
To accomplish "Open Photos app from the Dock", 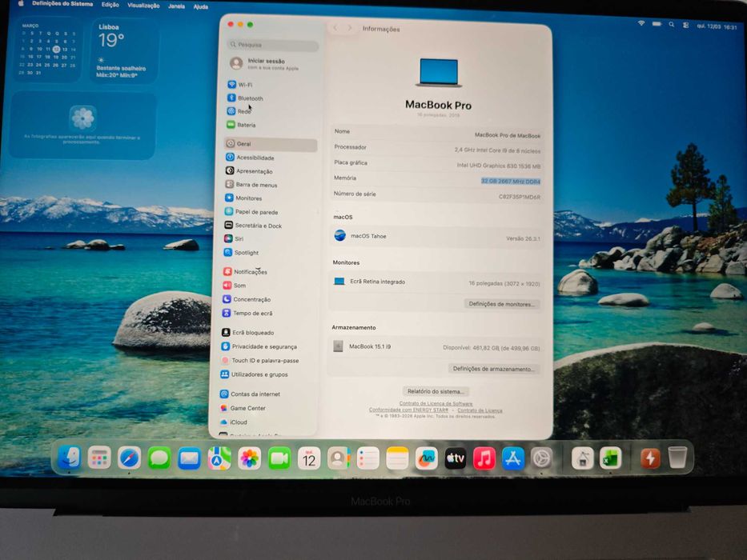I will (249, 458).
